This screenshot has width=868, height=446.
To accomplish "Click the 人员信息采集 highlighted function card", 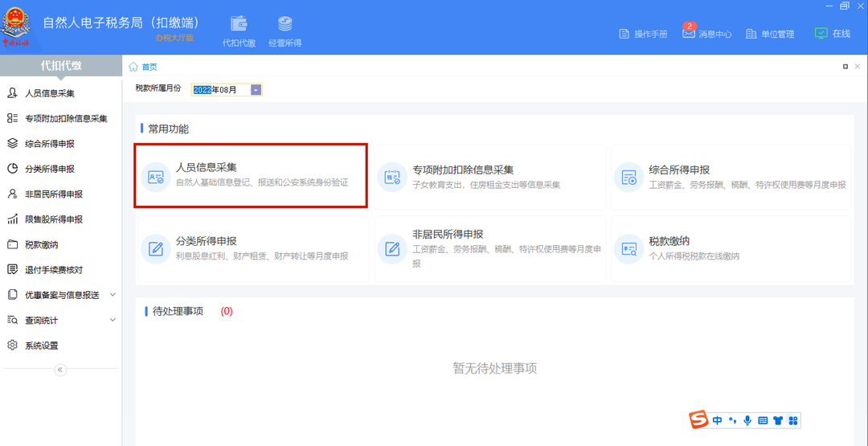I will [x=251, y=176].
